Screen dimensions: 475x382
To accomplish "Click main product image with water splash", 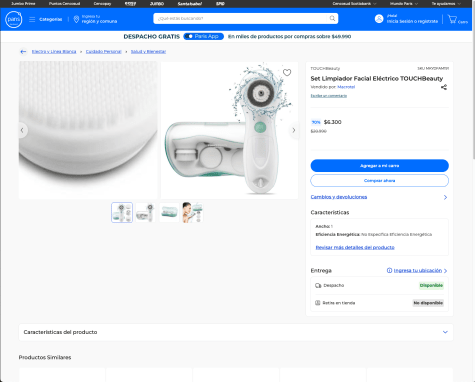I will pyautogui.click(x=229, y=130).
